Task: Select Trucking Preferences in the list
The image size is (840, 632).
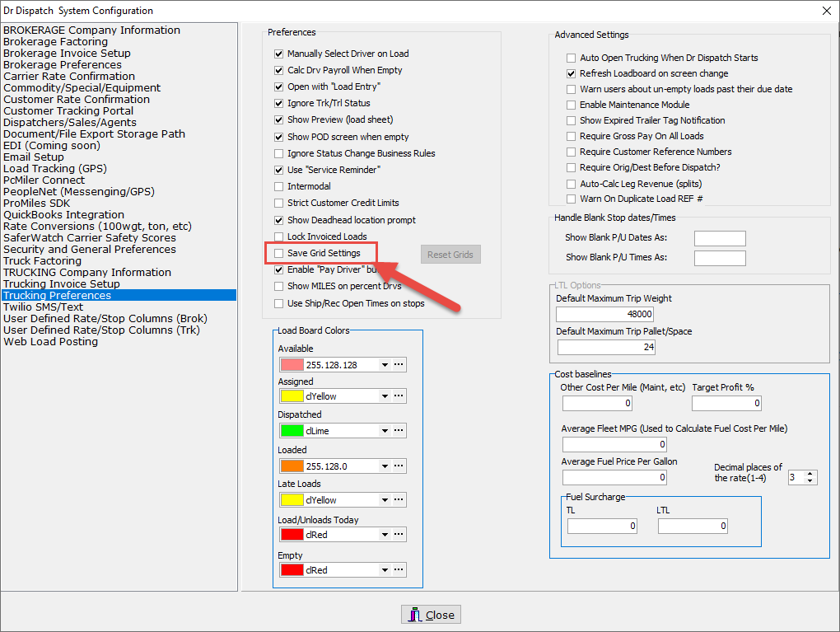Action: [119, 295]
